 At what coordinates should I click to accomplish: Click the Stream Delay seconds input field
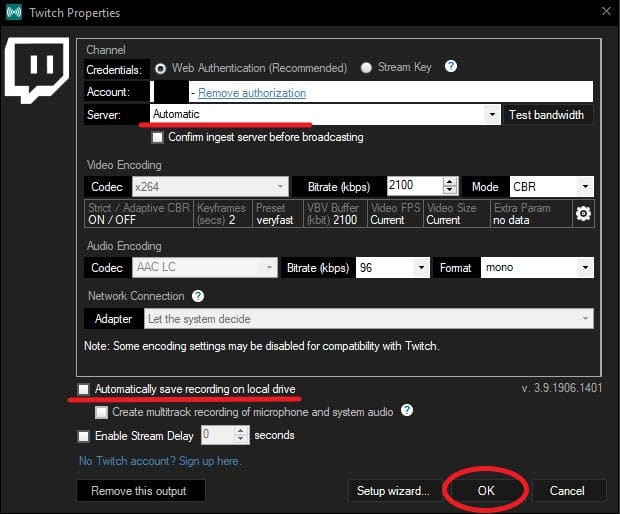click(217, 435)
